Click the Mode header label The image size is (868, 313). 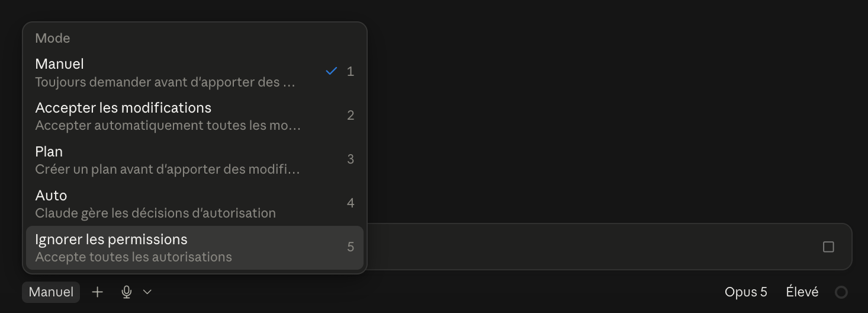53,38
